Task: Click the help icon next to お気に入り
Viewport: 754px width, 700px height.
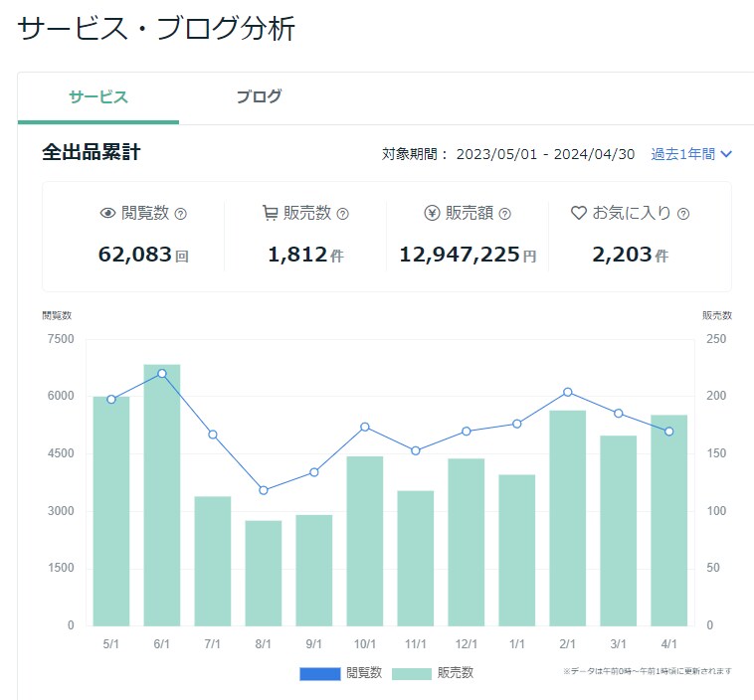Action: click(x=682, y=214)
